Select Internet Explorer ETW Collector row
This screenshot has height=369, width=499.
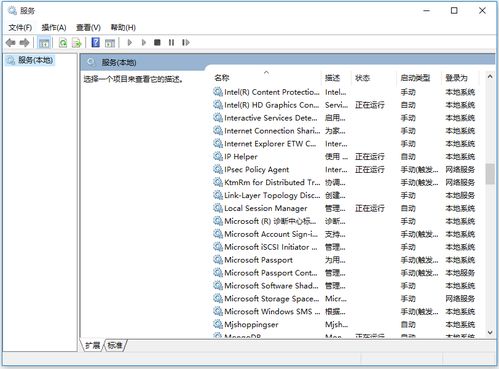point(345,144)
